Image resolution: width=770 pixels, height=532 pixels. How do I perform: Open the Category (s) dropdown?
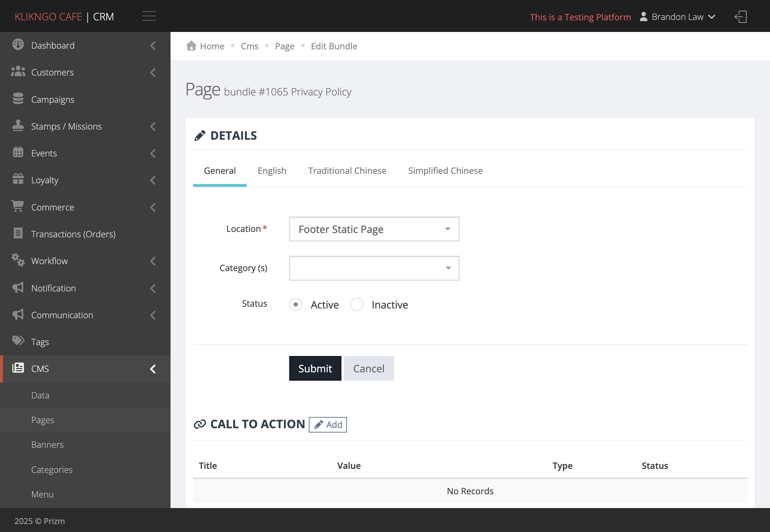click(374, 268)
